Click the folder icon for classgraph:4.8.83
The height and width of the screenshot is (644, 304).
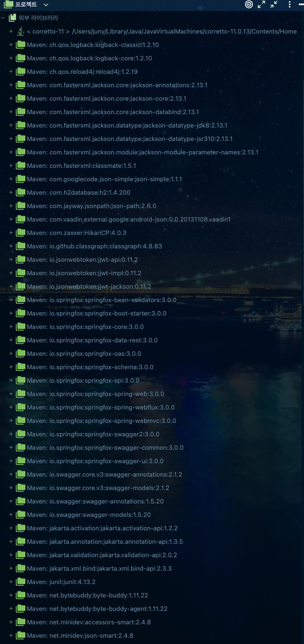point(21,246)
